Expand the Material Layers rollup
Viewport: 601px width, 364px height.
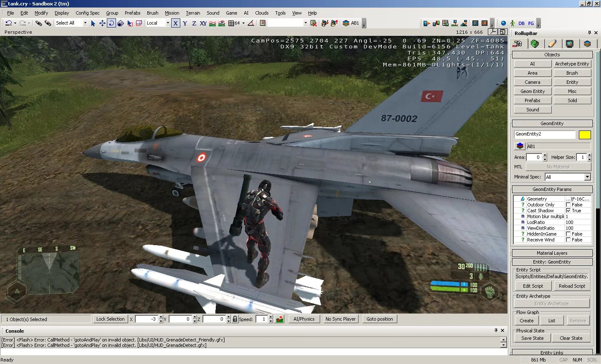coord(552,253)
